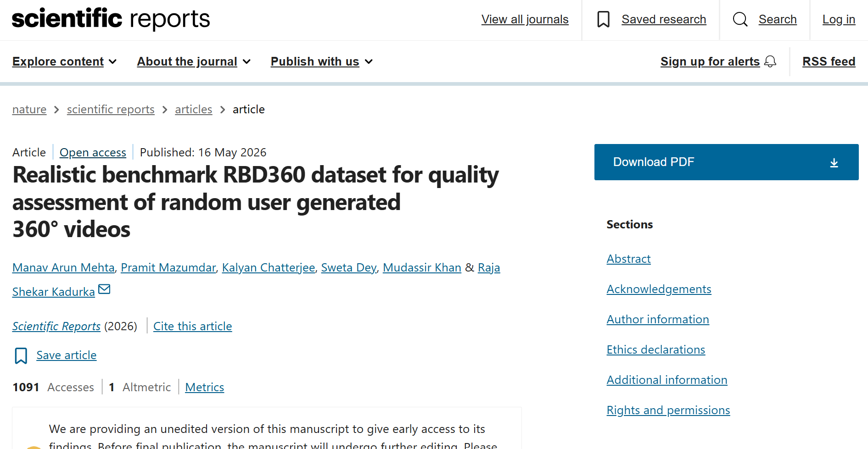Screen dimensions: 868x449
Task: Click Sign up for alerts
Action: coord(710,61)
